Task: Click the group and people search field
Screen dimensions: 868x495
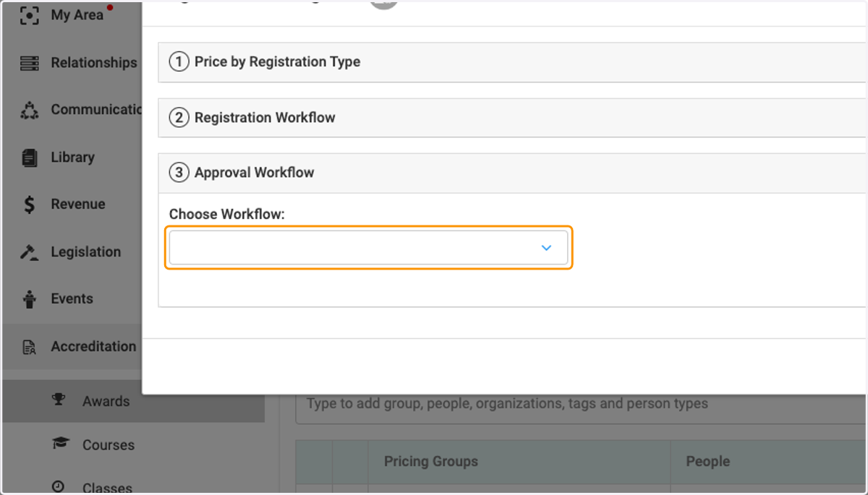Action: point(581,404)
